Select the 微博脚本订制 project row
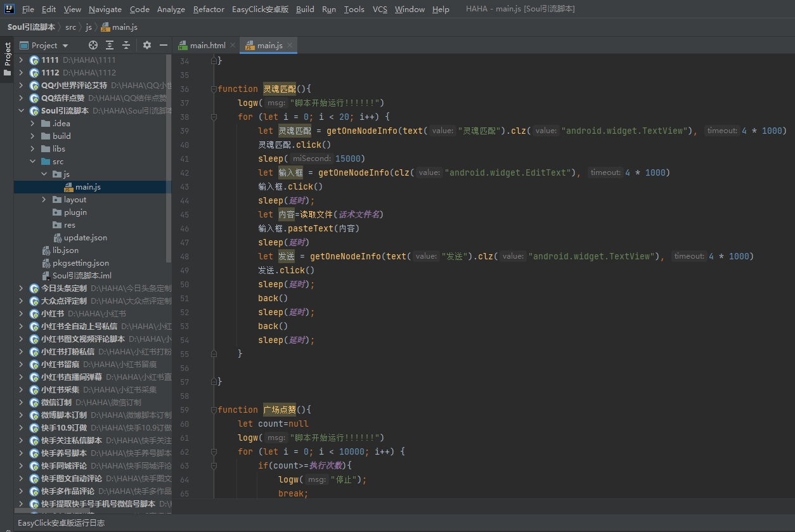Screen dimensions: 795x532 pyautogui.click(x=93, y=415)
